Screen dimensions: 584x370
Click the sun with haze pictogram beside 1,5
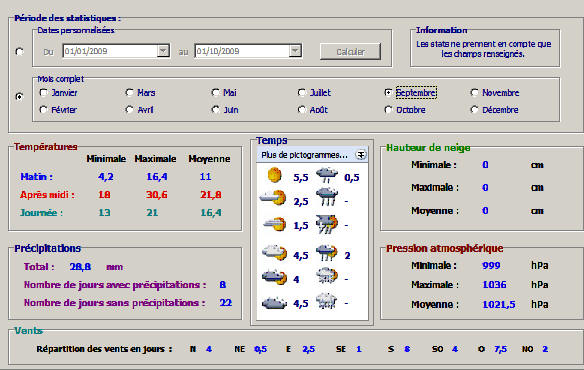(x=274, y=224)
